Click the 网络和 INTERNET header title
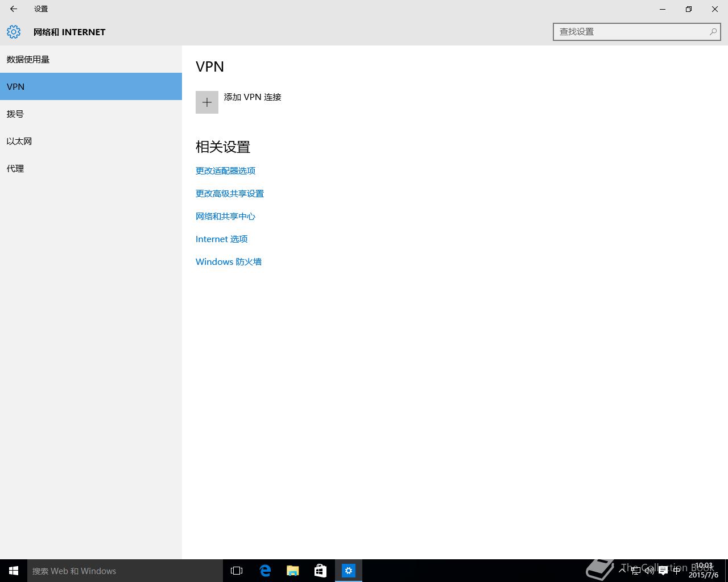 pos(69,32)
